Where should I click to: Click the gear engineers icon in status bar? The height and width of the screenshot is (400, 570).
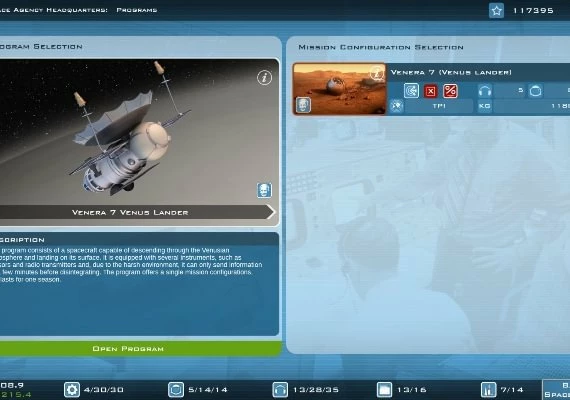coord(72,389)
